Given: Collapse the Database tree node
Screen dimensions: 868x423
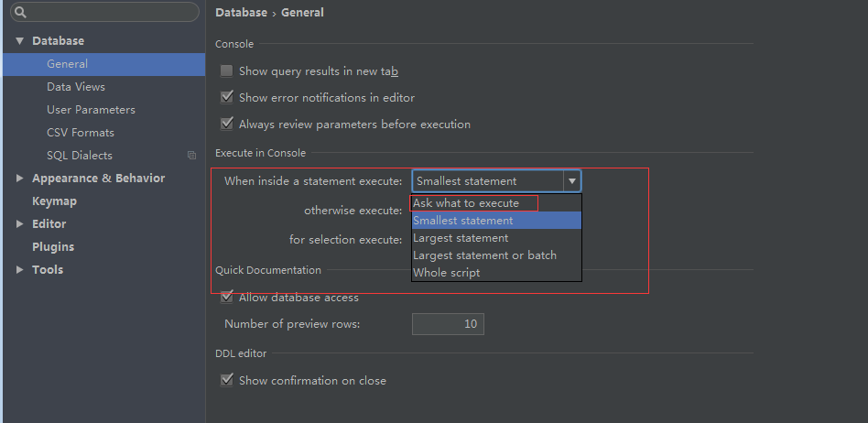Looking at the screenshot, I should point(20,41).
